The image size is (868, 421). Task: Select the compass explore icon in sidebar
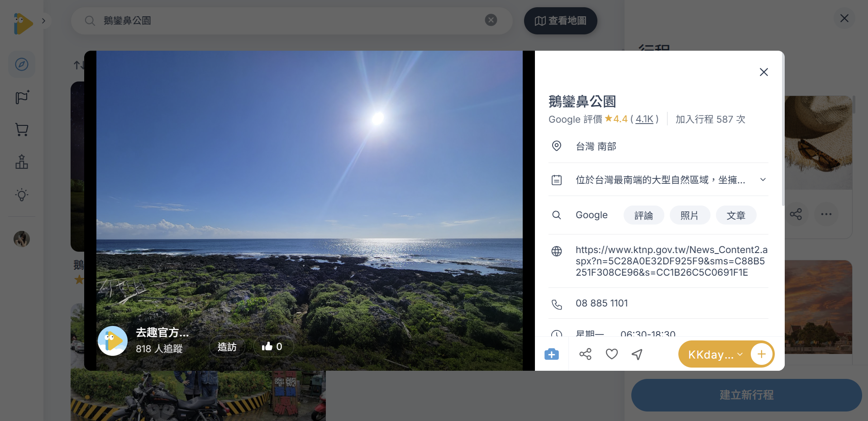click(x=22, y=64)
